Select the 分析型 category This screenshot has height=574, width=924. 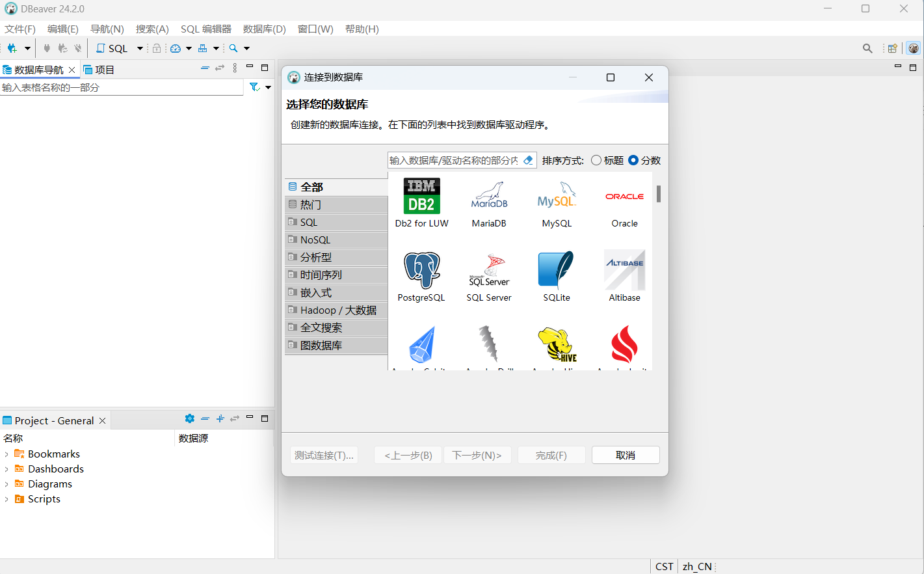coord(336,257)
